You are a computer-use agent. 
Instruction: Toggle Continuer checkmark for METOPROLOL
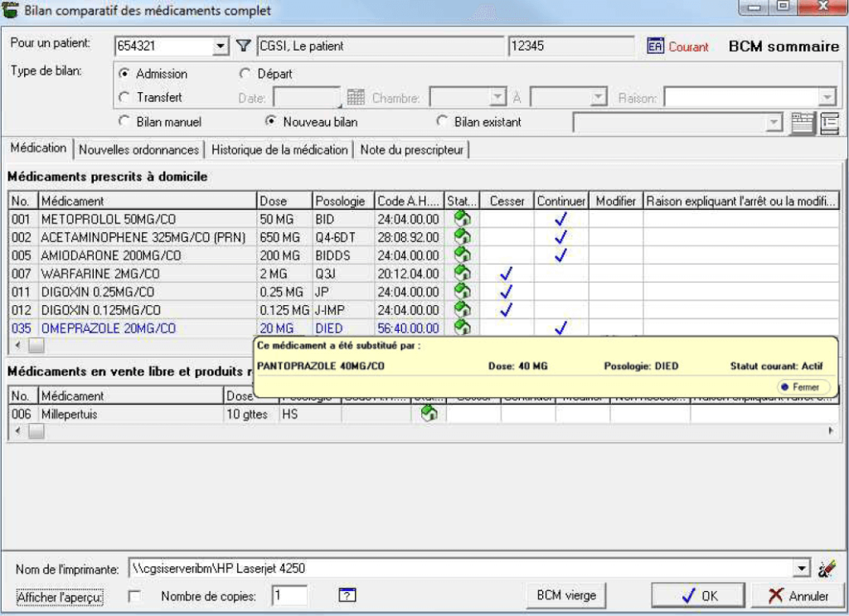(561, 219)
